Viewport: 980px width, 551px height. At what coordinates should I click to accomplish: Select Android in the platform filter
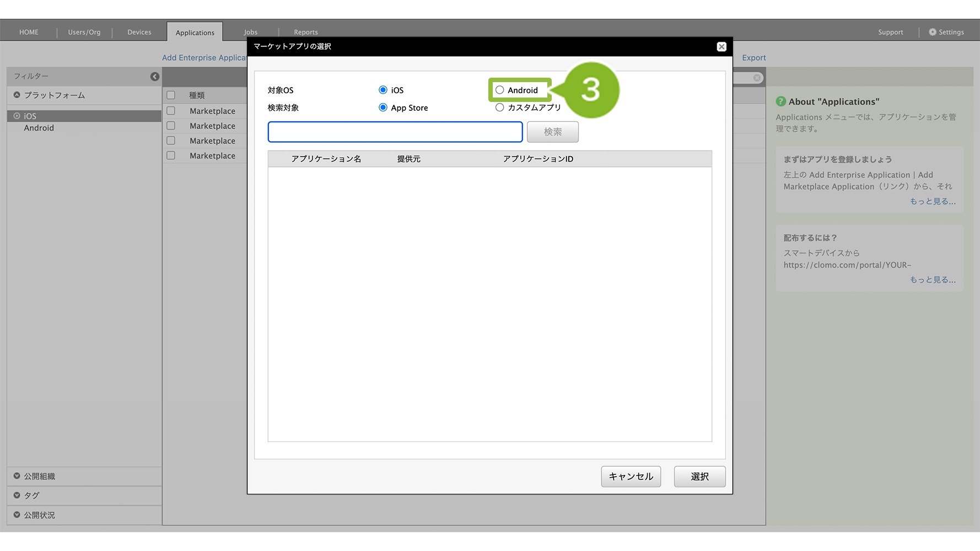pos(39,128)
